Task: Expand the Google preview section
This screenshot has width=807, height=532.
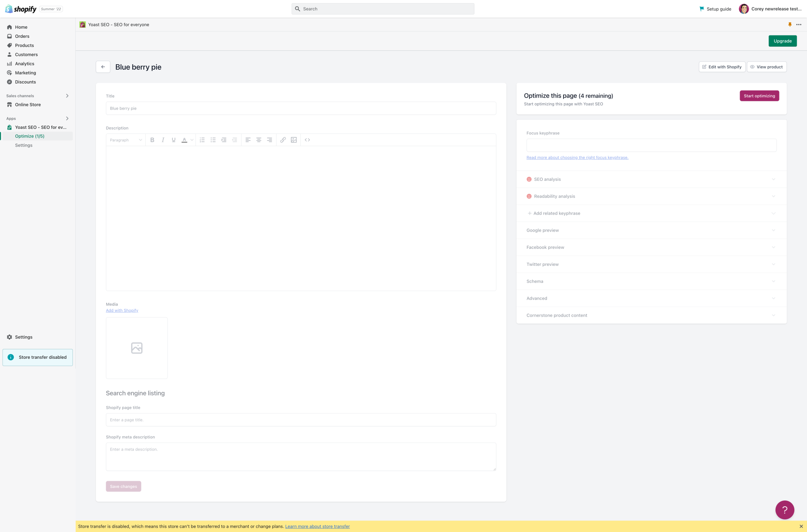Action: pos(651,230)
